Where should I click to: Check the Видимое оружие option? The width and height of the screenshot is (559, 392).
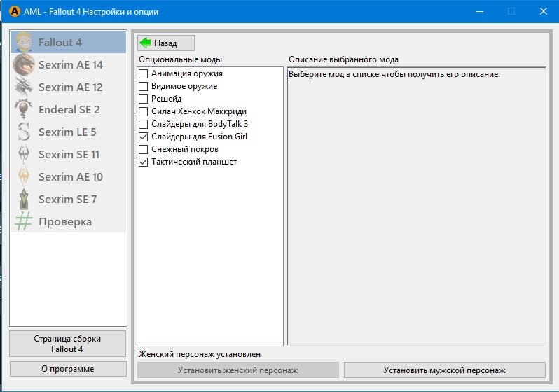144,86
